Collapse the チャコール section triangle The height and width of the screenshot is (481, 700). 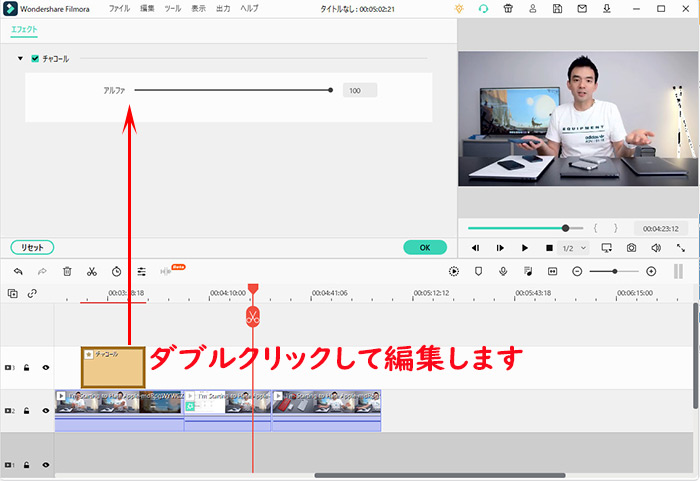(x=20, y=59)
